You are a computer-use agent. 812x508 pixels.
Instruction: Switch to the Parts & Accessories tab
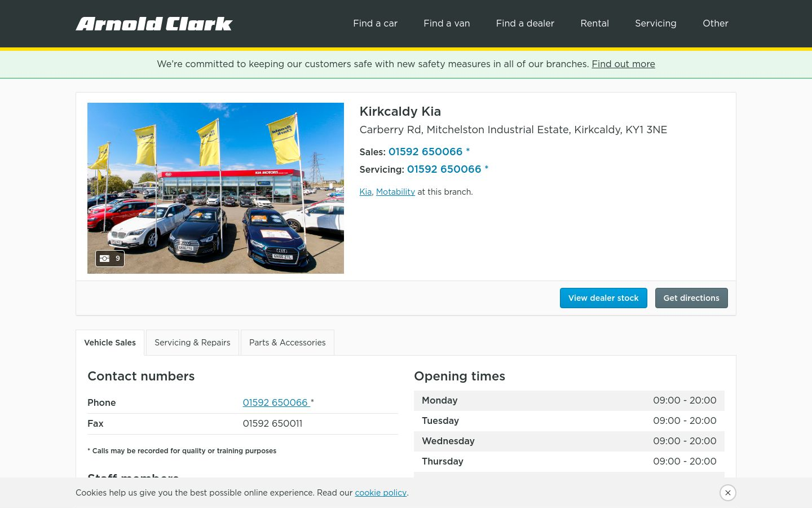(x=288, y=343)
